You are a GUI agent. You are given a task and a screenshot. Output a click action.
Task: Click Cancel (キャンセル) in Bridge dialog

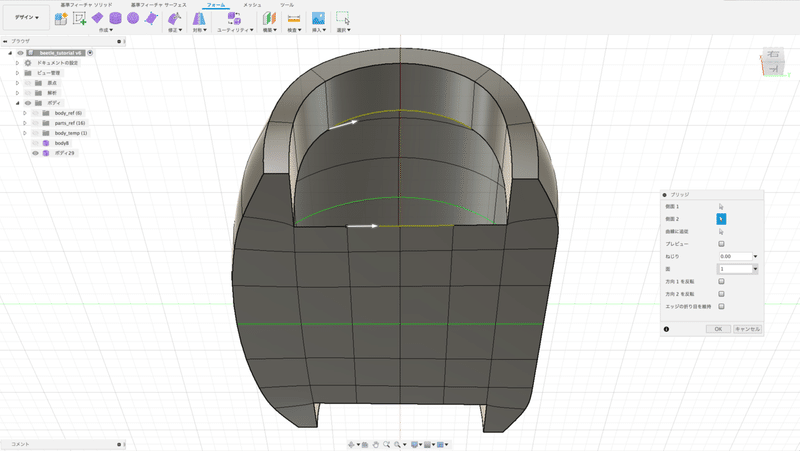[x=748, y=328]
